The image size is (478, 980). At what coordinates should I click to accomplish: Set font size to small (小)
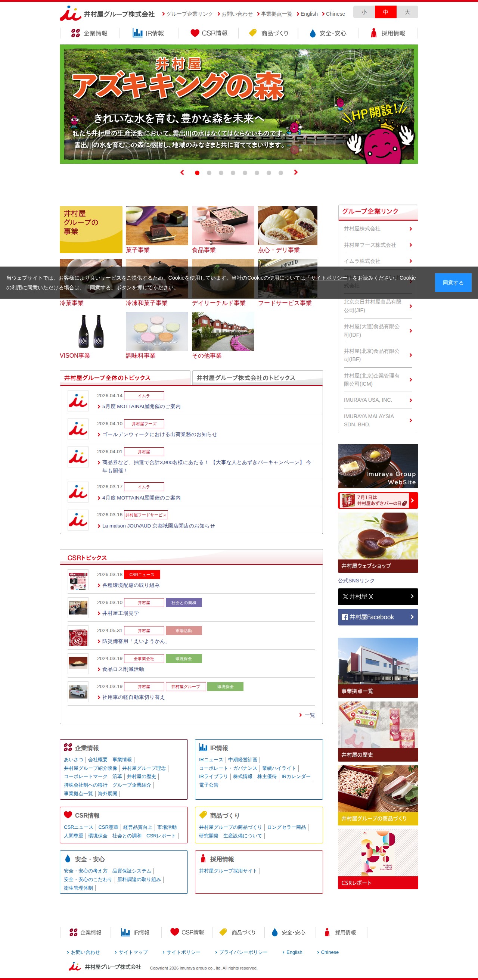[364, 12]
